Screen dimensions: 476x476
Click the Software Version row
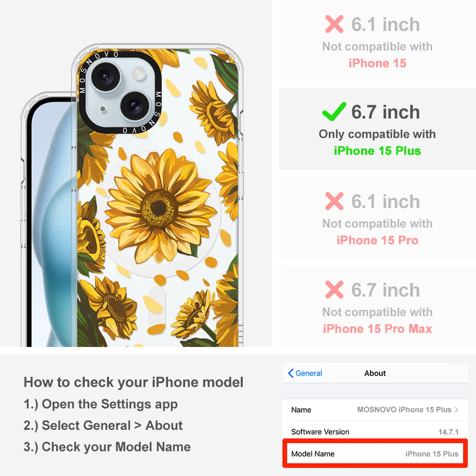tap(375, 431)
